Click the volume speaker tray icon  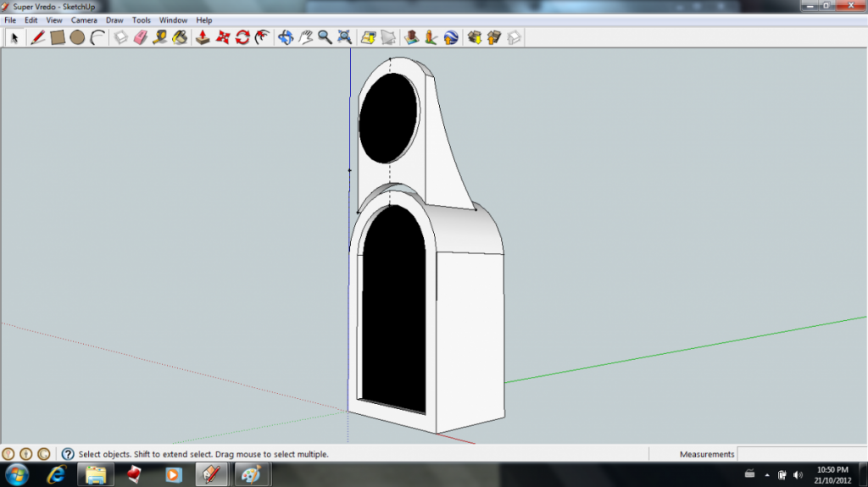click(x=798, y=475)
